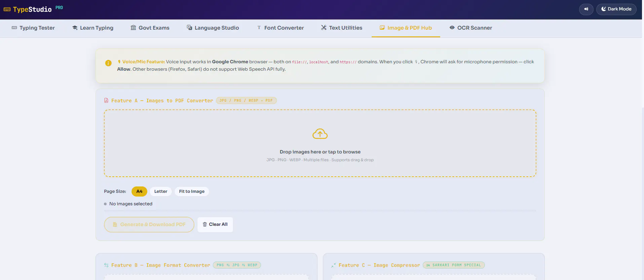This screenshot has height=280, width=644.
Task: Click "Feature A — Images to PDF Converter" heading
Action: pos(162,101)
